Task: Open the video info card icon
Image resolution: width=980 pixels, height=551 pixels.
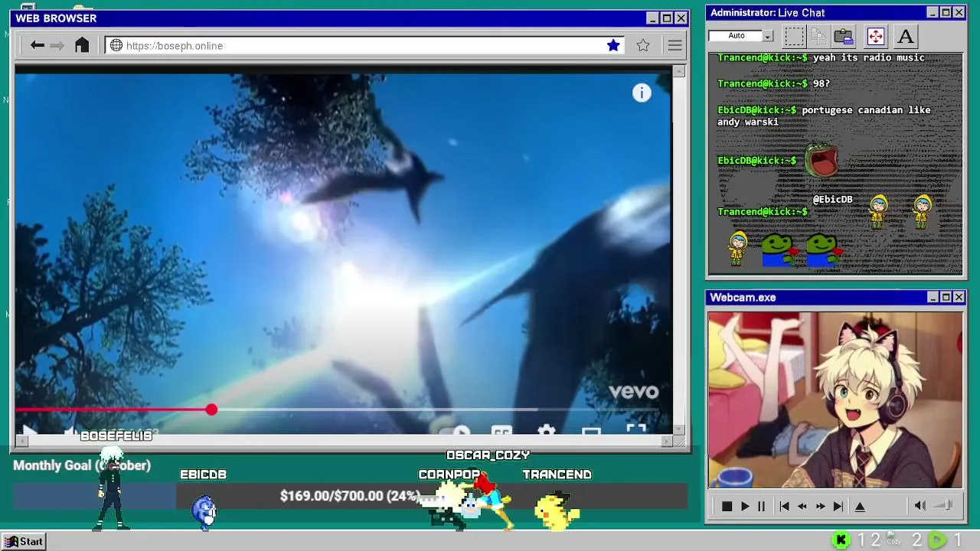Action: [642, 93]
